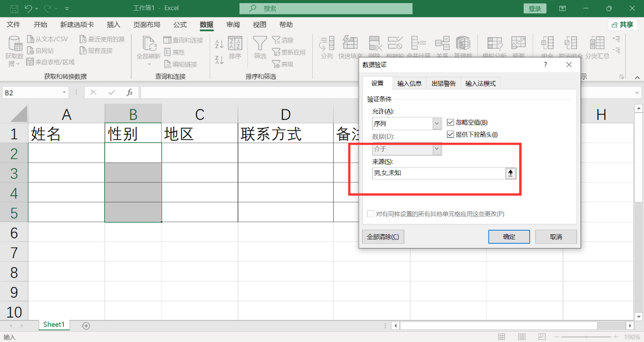The height and width of the screenshot is (342, 644).
Task: Select the Sheet1 worksheet tab
Action: tap(54, 325)
